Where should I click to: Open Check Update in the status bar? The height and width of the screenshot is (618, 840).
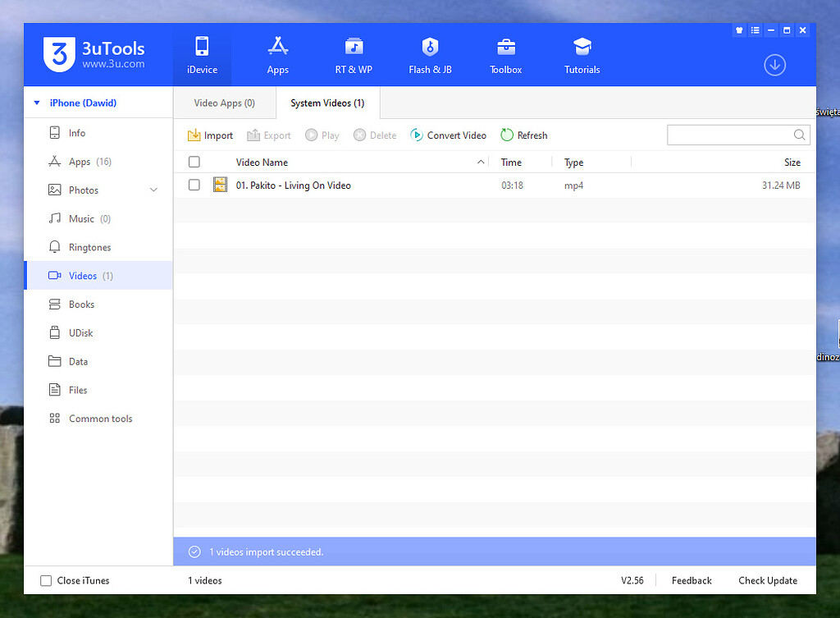tap(767, 580)
